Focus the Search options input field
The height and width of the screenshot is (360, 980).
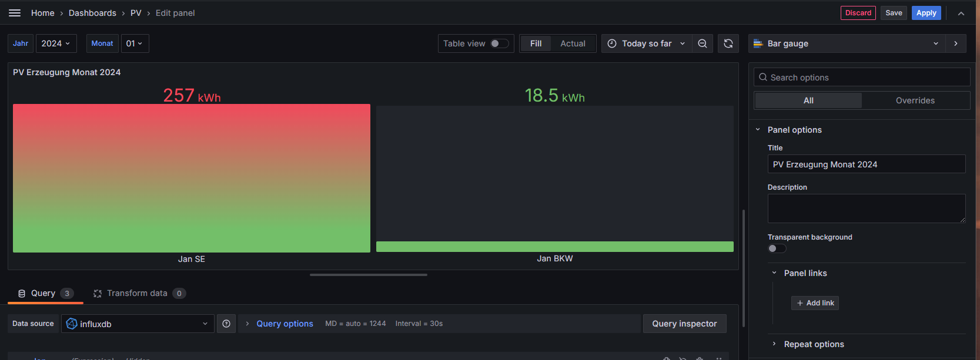pyautogui.click(x=862, y=77)
